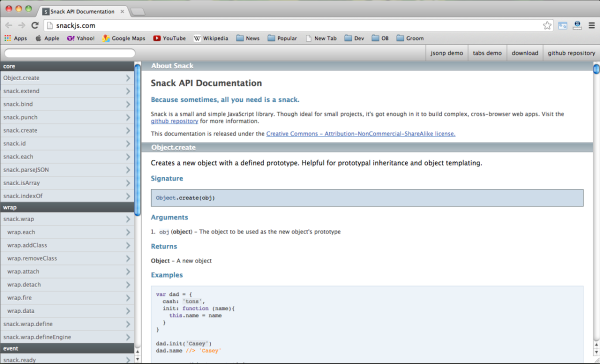The width and height of the screenshot is (600, 364).
Task: Open the Apps bookmarks shortcut
Action: [16, 38]
